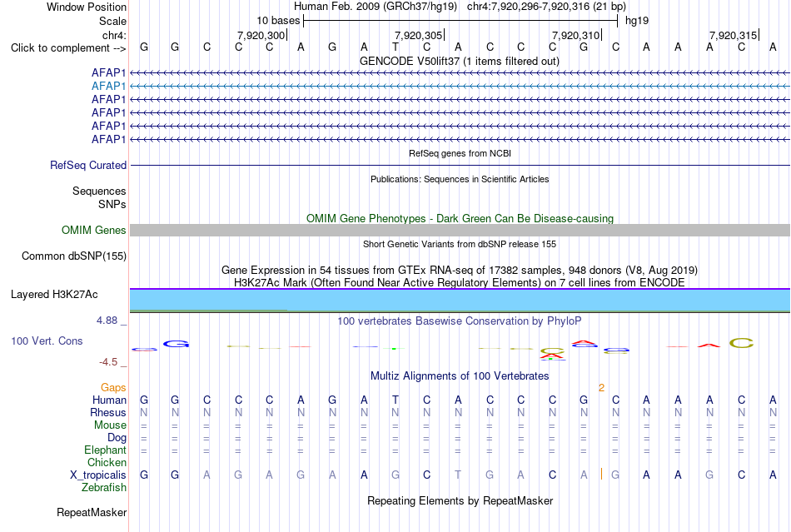The image size is (791, 532).
Task: Click the Layered H3K27Ac track label
Action: click(x=54, y=295)
